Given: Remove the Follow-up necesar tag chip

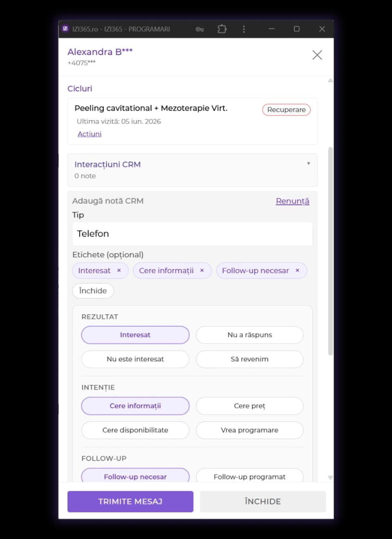Looking at the screenshot, I should point(297,270).
